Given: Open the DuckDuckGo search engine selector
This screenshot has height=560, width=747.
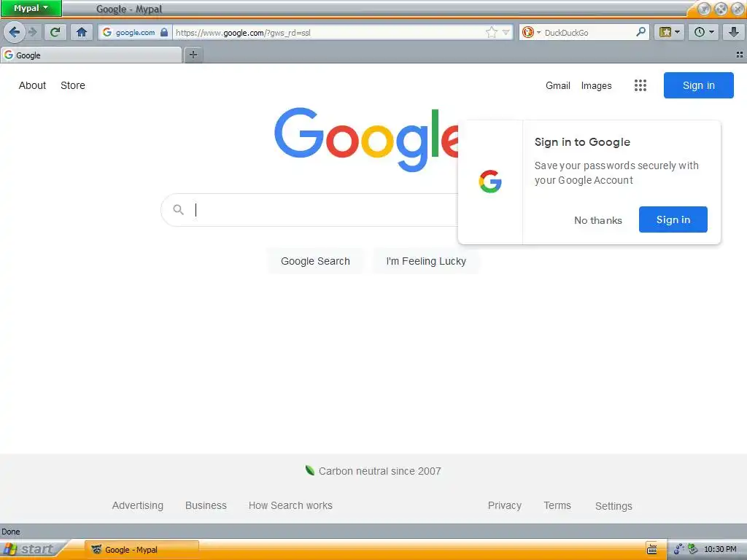Looking at the screenshot, I should pos(531,32).
